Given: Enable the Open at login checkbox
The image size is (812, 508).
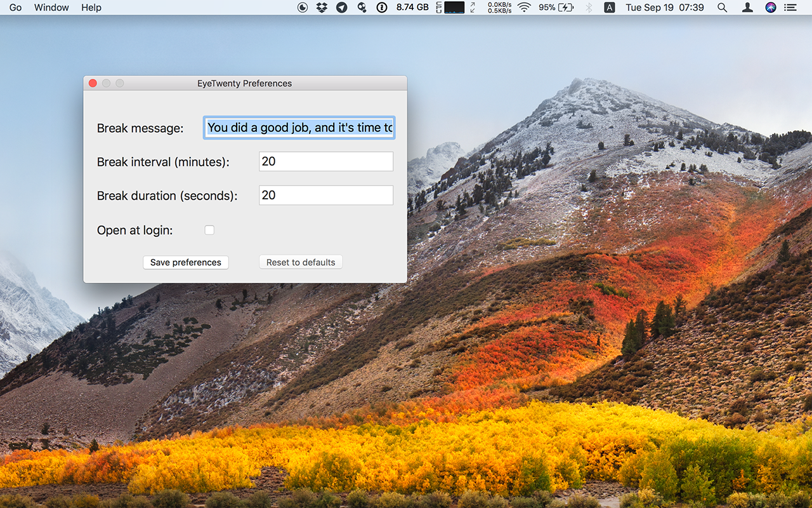Looking at the screenshot, I should coord(209,230).
